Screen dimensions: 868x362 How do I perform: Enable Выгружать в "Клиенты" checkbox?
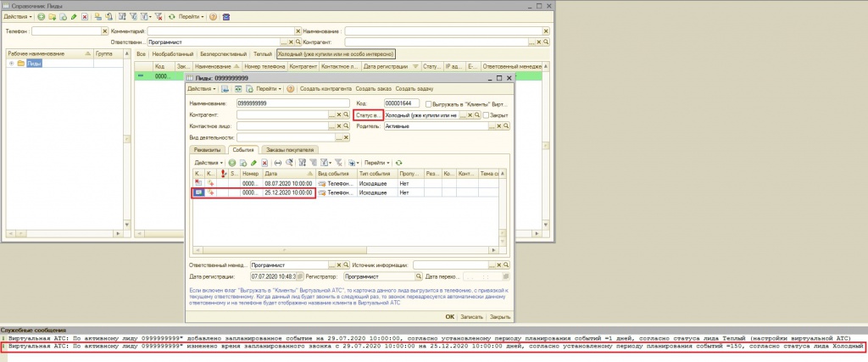(x=428, y=103)
